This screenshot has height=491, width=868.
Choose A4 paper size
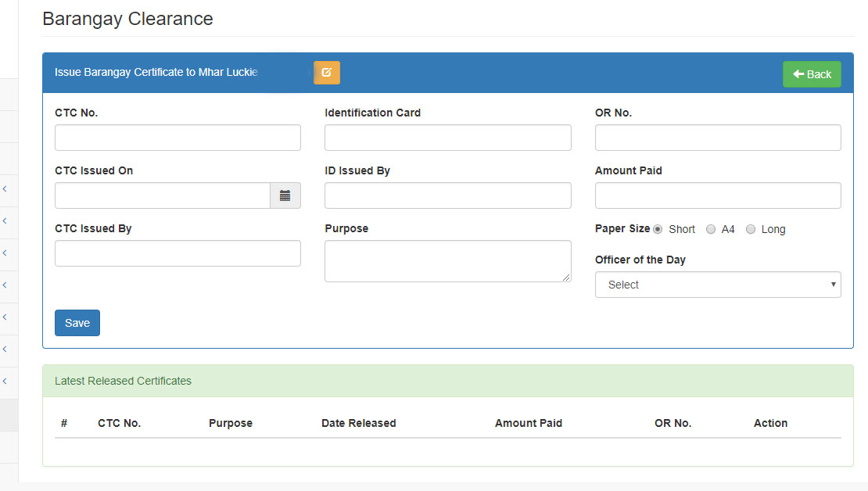(x=711, y=229)
